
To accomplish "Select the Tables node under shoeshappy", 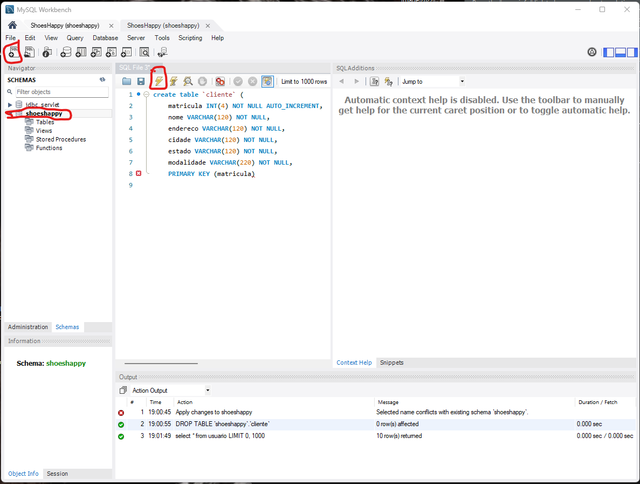I will tap(45, 122).
